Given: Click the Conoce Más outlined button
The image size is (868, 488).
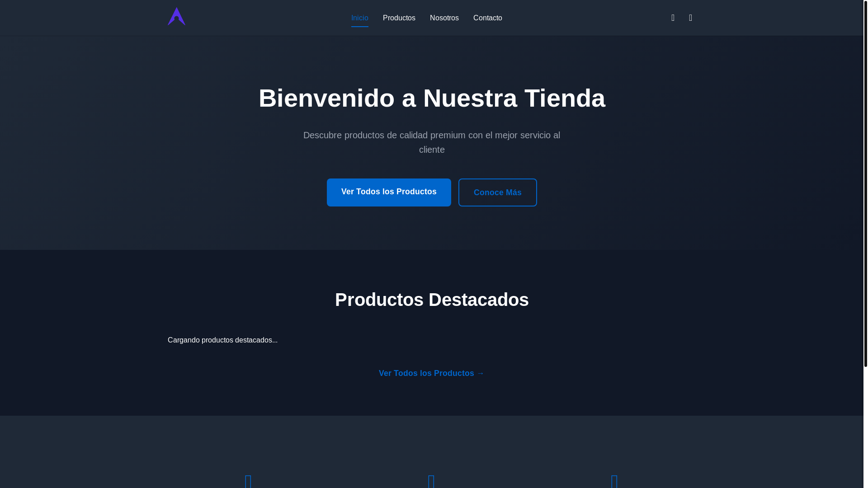Looking at the screenshot, I should click(x=498, y=192).
